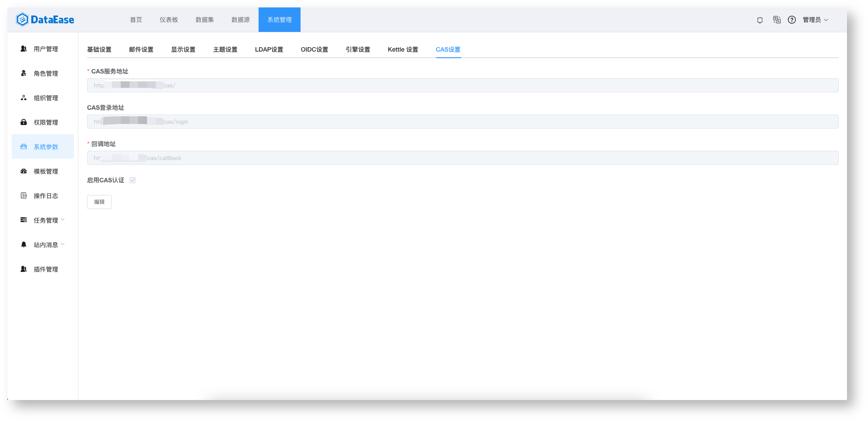
Task: Toggle the 启用CAS认证 checkbox
Action: 133,180
